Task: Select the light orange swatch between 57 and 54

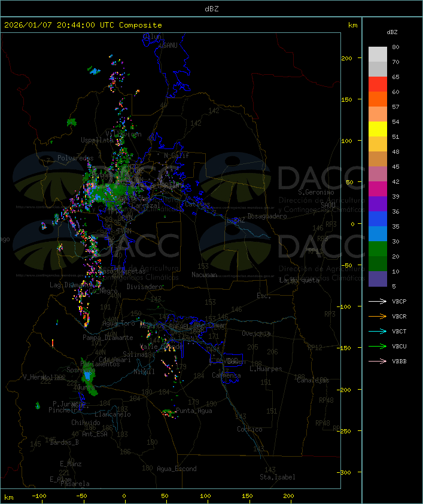Action: coord(378,114)
